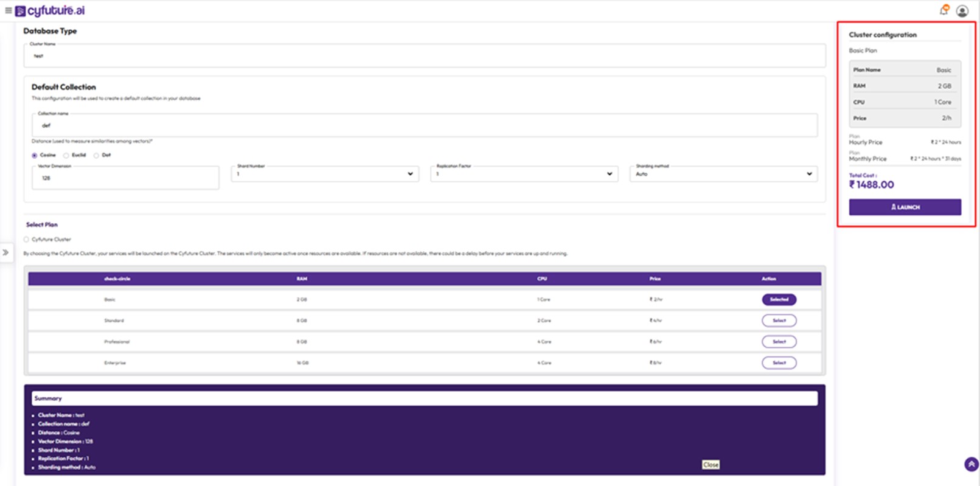Select the Cosine distance option

(x=35, y=156)
